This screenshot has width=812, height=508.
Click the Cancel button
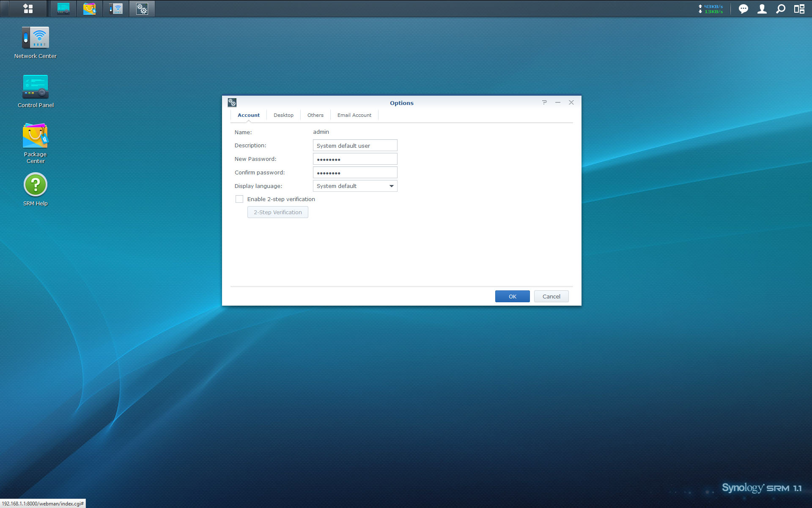coord(551,296)
